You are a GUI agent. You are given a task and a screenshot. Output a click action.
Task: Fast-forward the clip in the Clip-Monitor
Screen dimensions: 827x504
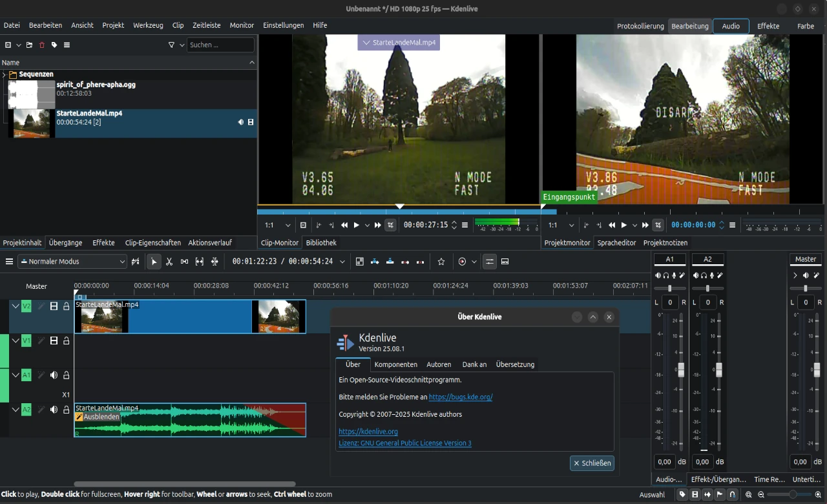pyautogui.click(x=377, y=225)
